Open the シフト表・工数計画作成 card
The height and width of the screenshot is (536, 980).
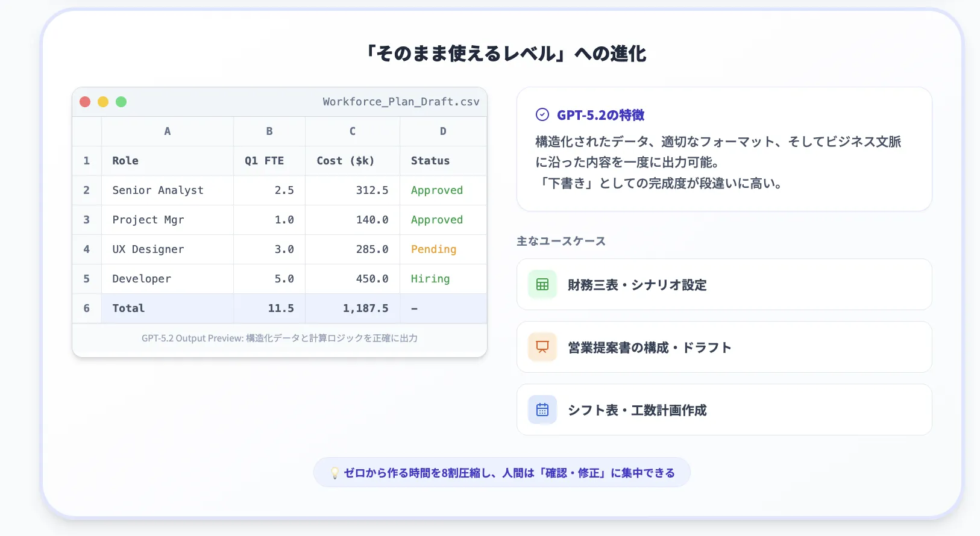(x=724, y=410)
